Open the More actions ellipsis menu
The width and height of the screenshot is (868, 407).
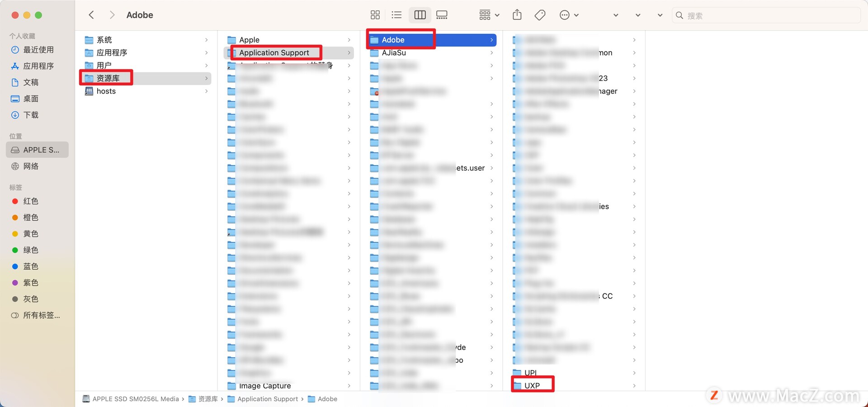[569, 15]
